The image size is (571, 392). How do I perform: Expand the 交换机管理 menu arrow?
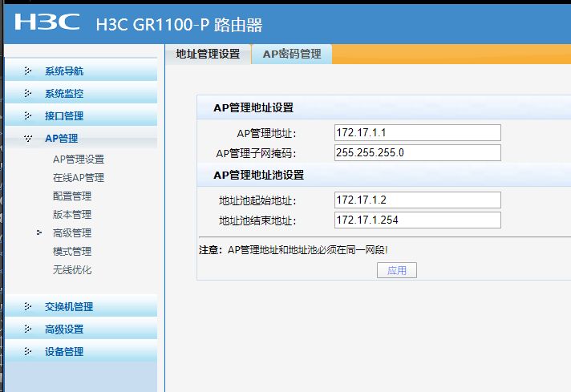click(28, 306)
